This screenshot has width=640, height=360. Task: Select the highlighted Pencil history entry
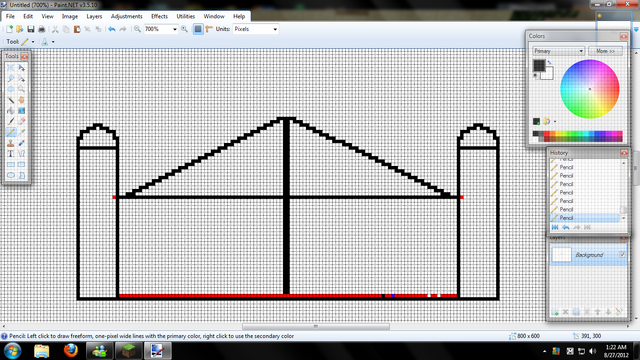(x=585, y=218)
